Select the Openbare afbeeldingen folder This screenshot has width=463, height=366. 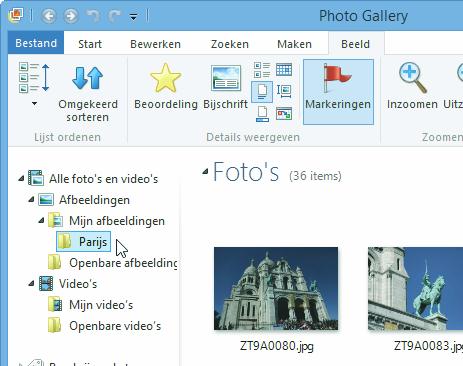click(113, 263)
